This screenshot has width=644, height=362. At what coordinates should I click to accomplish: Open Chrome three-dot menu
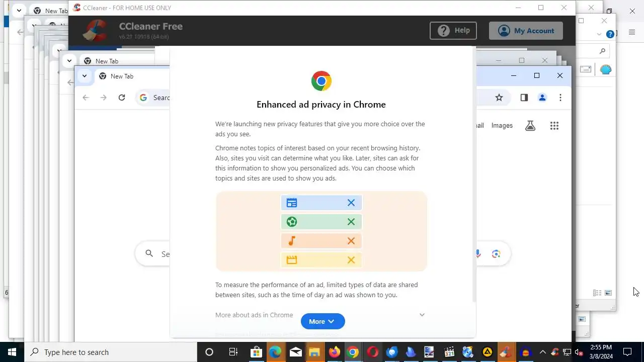[560, 98]
